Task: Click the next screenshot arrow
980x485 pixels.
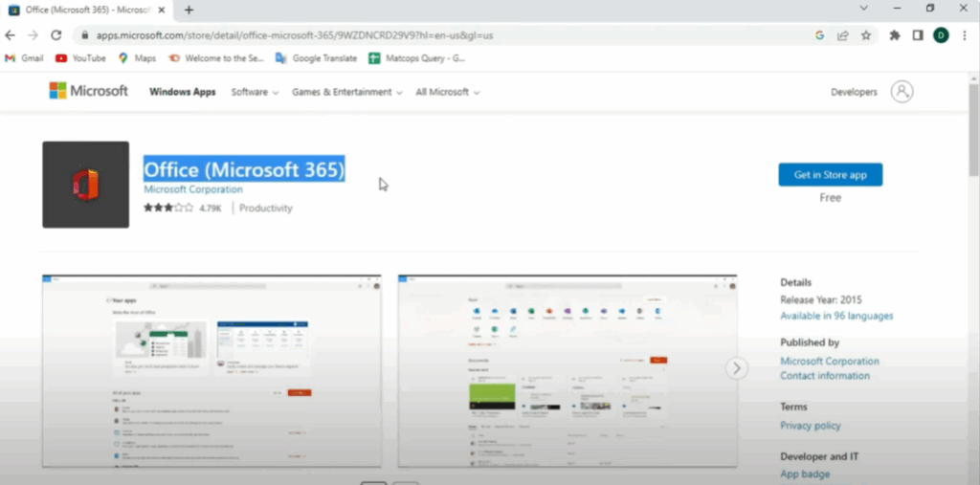Action: coord(737,368)
